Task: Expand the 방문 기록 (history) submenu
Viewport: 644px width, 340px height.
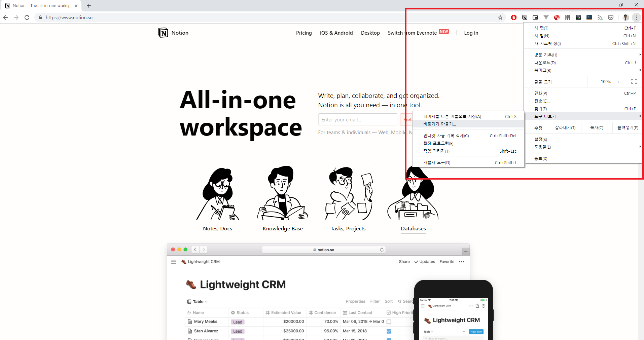Action: [583, 55]
